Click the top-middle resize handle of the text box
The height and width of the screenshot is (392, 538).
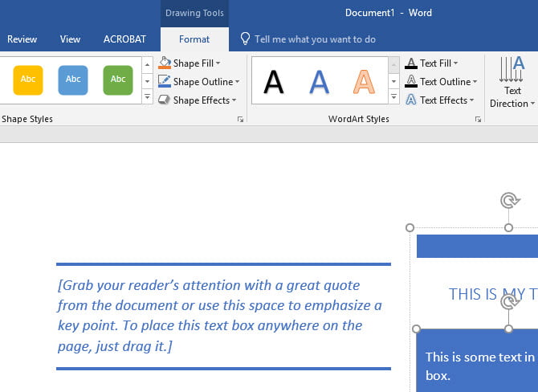tap(508, 227)
